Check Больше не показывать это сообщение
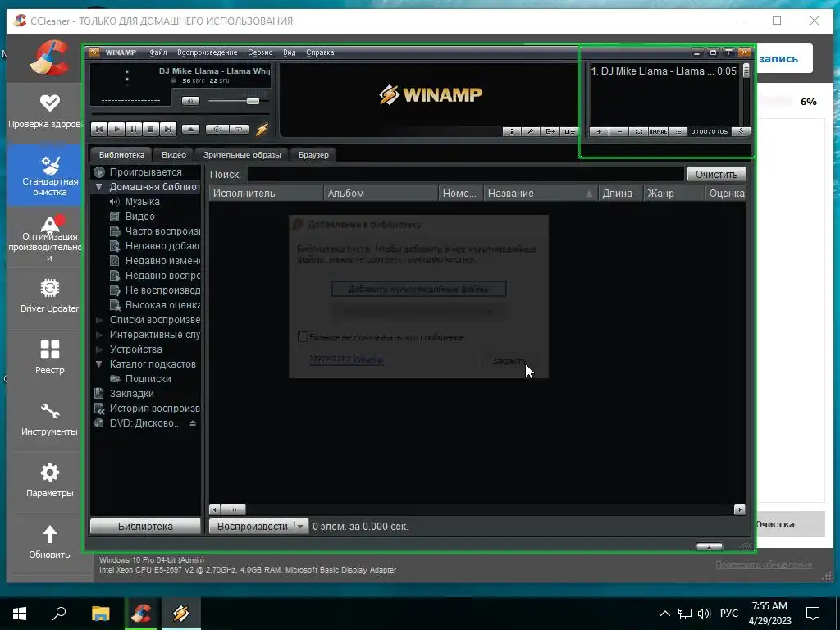Image resolution: width=840 pixels, height=630 pixels. click(x=303, y=337)
